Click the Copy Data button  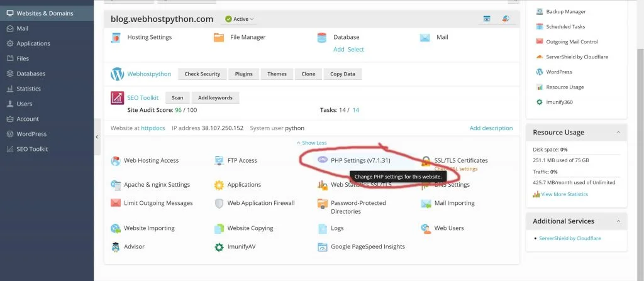coord(343,74)
